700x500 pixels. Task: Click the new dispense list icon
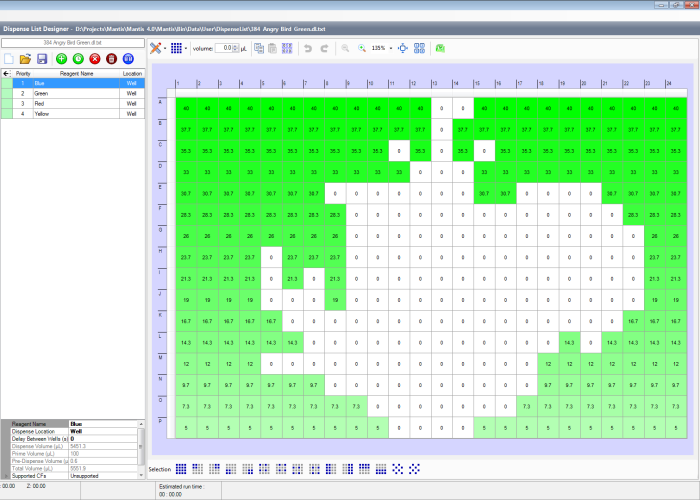click(9, 59)
